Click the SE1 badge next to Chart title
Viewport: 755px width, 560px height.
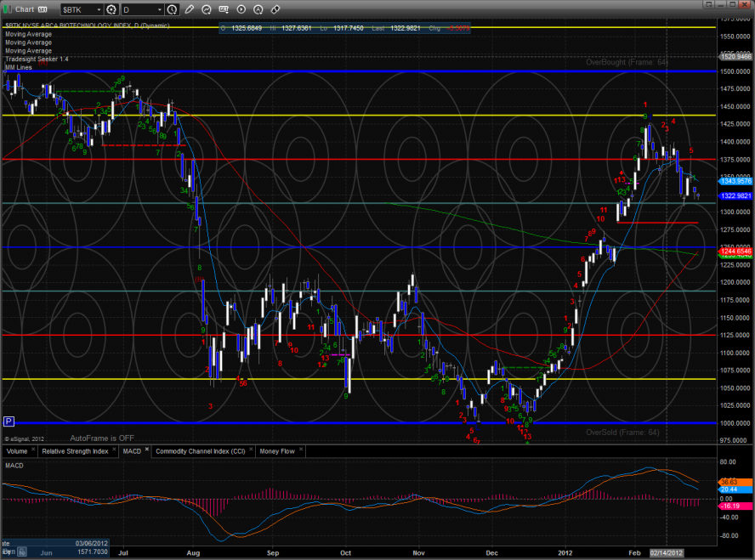click(43, 9)
